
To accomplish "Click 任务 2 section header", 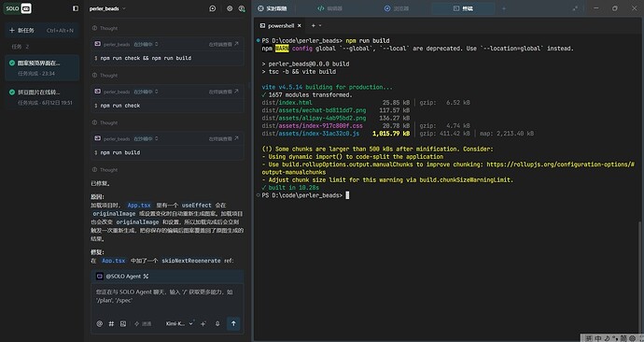I will pyautogui.click(x=21, y=47).
